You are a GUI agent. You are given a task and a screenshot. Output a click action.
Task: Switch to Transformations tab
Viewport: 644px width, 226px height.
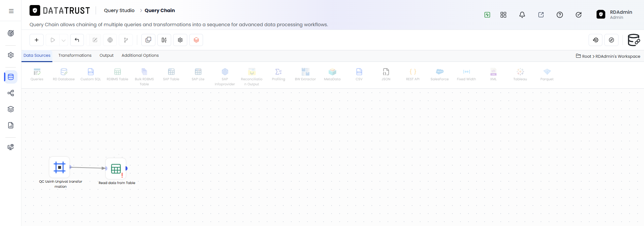[x=75, y=55]
